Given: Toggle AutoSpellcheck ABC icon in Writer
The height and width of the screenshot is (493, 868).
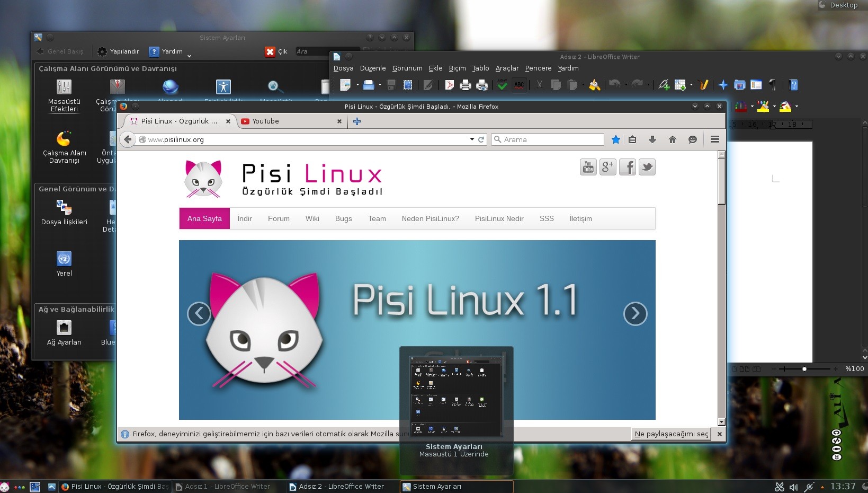Looking at the screenshot, I should pos(519,85).
